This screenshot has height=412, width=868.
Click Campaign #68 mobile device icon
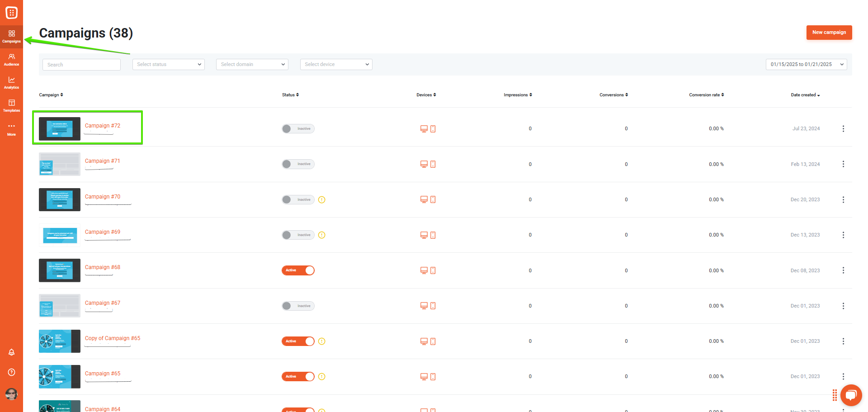[433, 270]
